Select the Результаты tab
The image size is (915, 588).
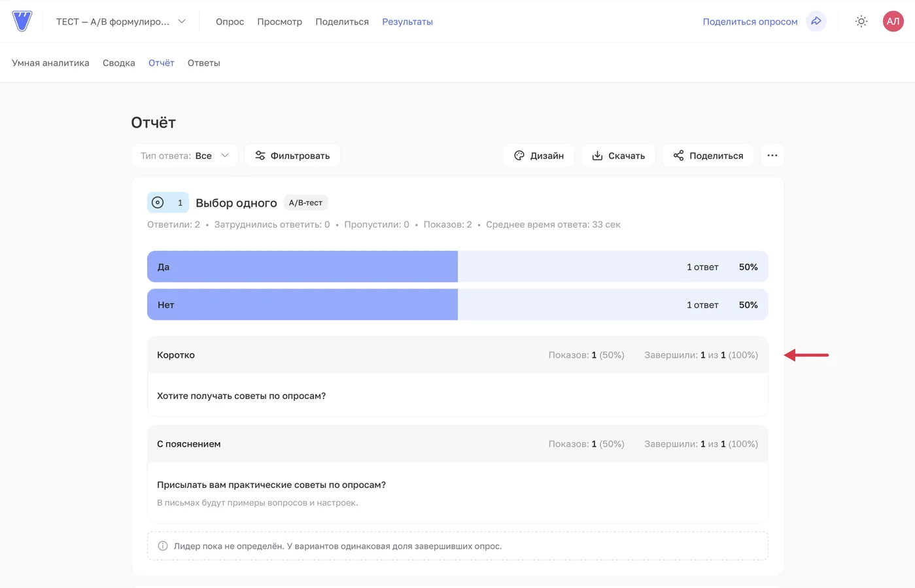coord(407,22)
